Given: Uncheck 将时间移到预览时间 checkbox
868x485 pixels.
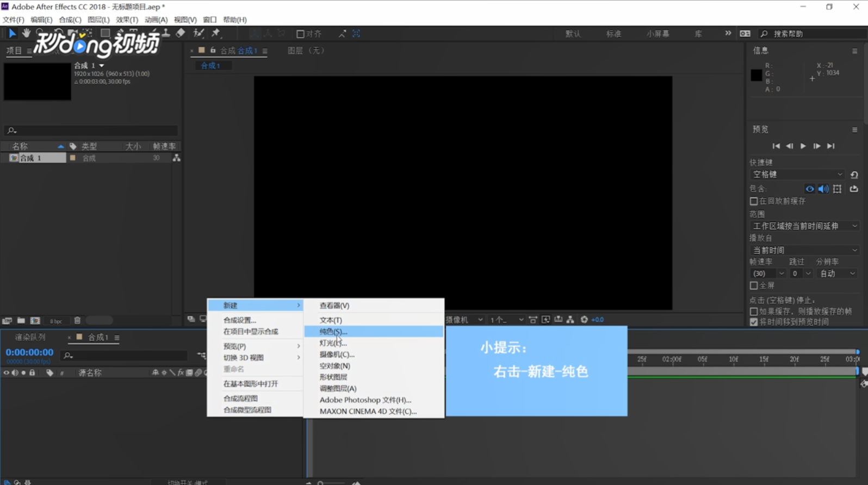Looking at the screenshot, I should (754, 322).
